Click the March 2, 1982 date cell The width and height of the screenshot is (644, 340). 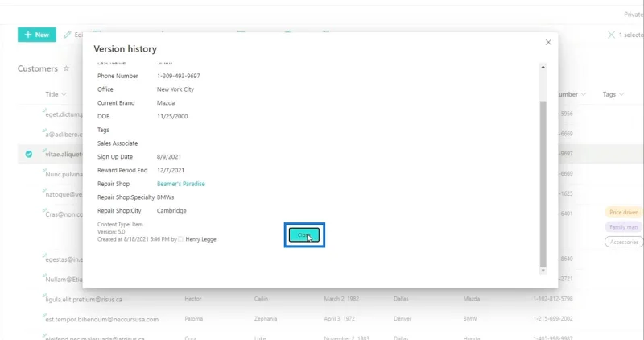click(341, 299)
